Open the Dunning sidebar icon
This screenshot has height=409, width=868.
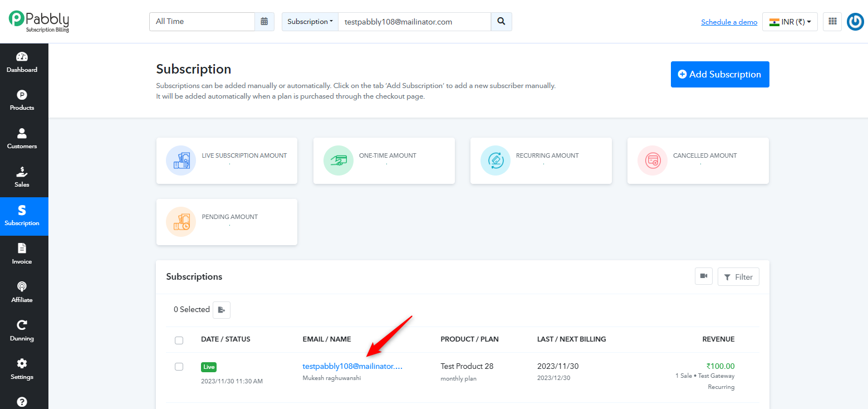22,325
